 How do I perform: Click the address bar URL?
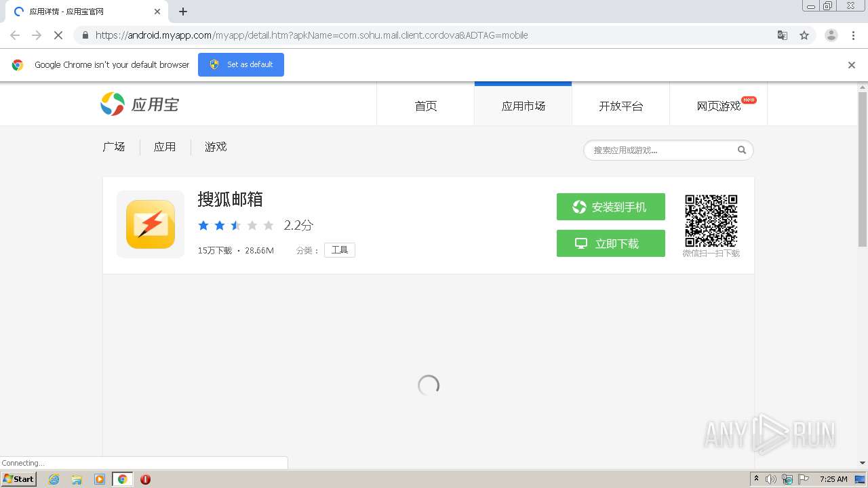[311, 35]
